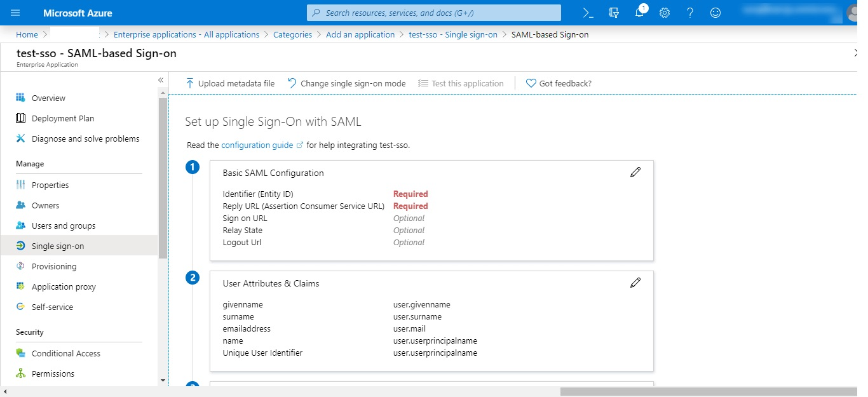Viewport: 868px width, 397px height.
Task: Click the Logout Url row label
Action: (x=242, y=242)
